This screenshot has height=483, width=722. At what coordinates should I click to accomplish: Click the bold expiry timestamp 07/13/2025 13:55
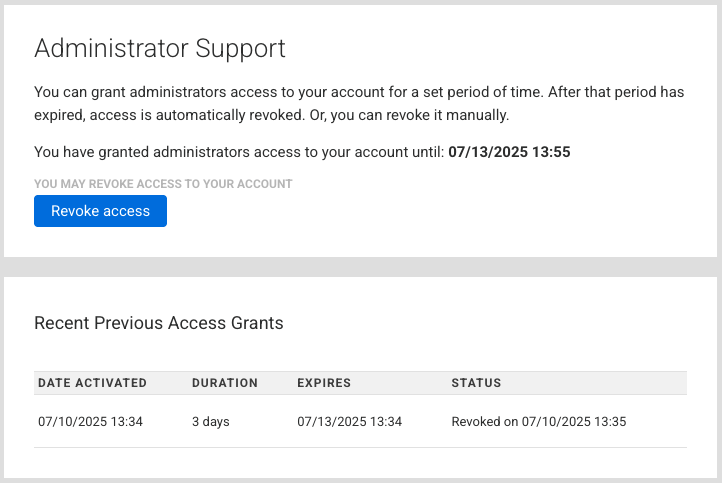point(509,152)
